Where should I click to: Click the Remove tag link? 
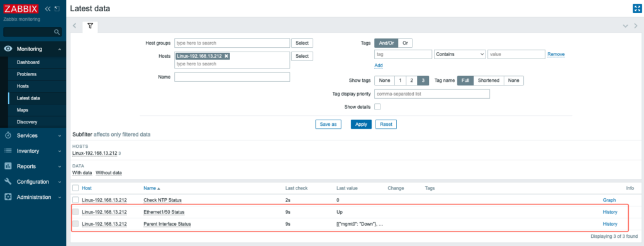coord(556,54)
